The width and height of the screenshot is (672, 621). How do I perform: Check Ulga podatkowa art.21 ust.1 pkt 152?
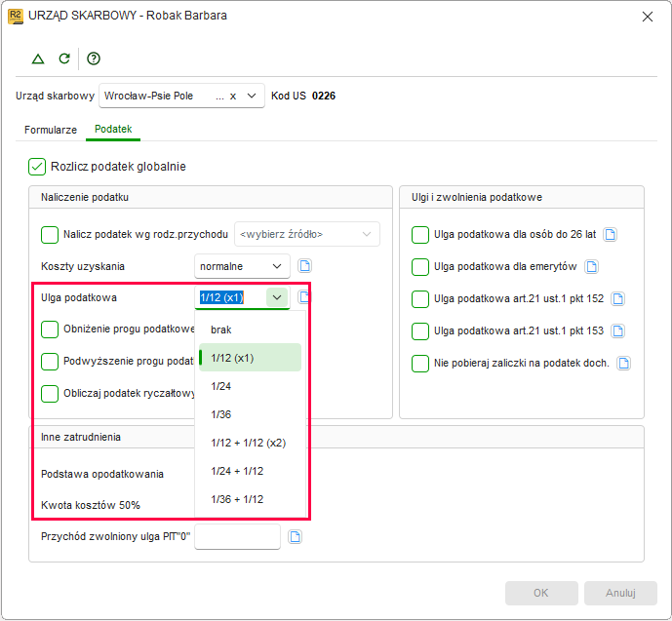pyautogui.click(x=420, y=299)
